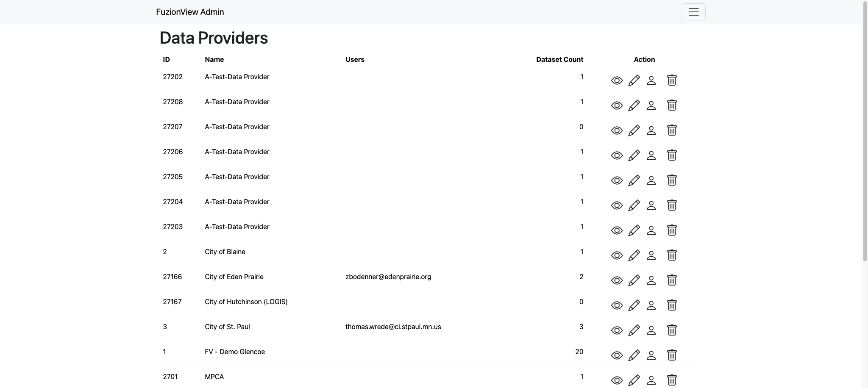Edit City of Eden Prairie provider
The width and height of the screenshot is (868, 388).
pos(634,280)
